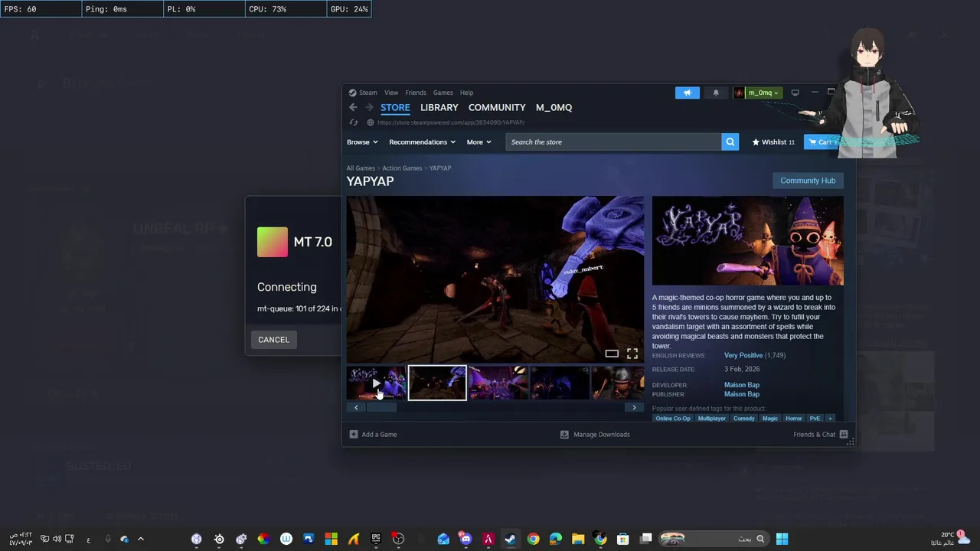Select the PvE tag
The width and height of the screenshot is (980, 551).
[x=815, y=419]
